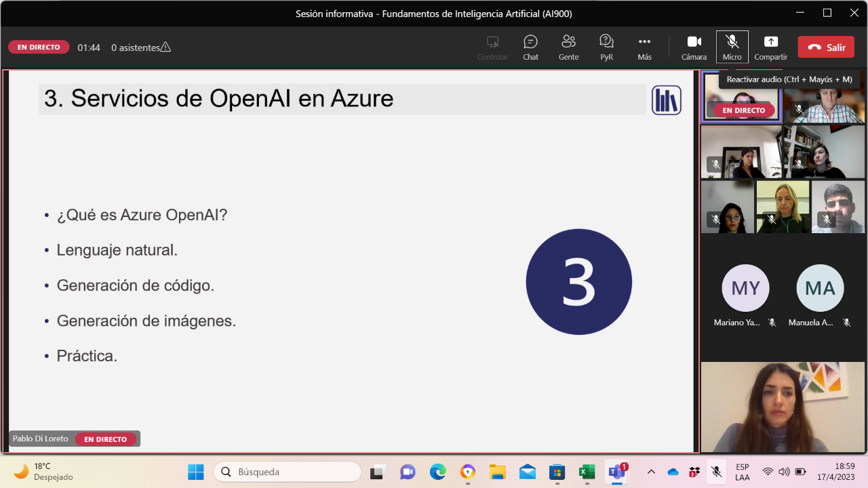Open the Windows Start menu
Viewport: 868px width, 488px height.
[196, 472]
